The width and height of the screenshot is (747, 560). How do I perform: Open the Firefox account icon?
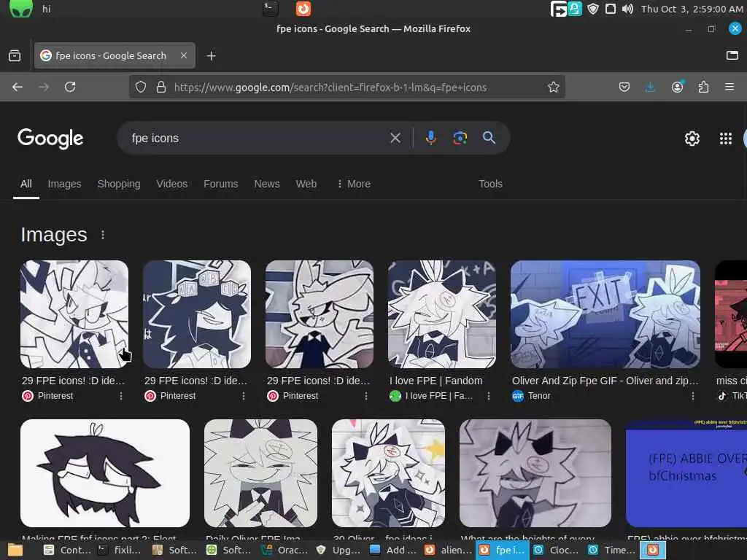pos(677,87)
